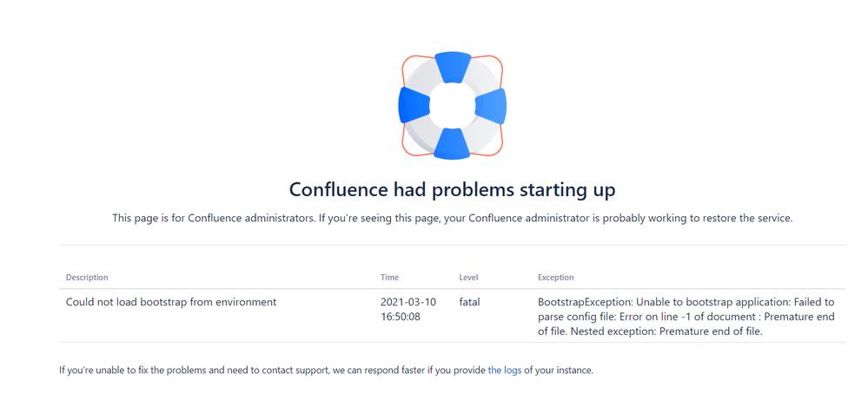This screenshot has height=394, width=868.
Task: Select the Description column header
Action: [87, 278]
